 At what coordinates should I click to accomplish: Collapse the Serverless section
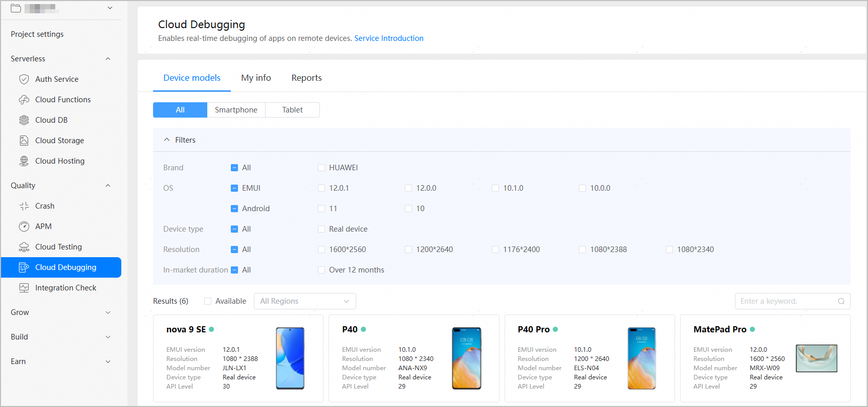108,59
